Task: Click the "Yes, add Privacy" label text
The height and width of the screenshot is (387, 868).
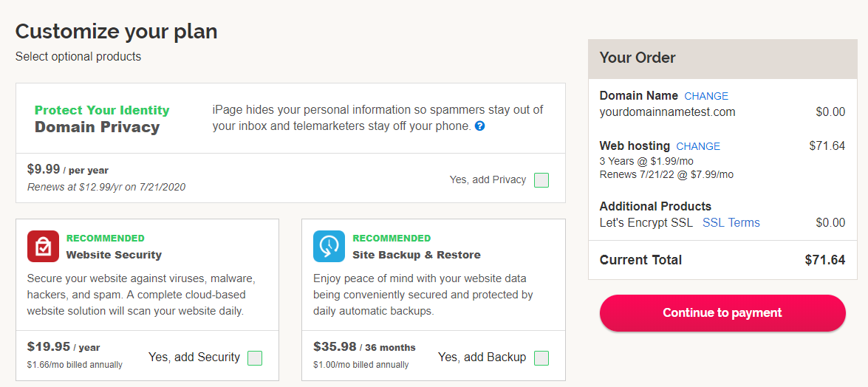Action: (488, 180)
